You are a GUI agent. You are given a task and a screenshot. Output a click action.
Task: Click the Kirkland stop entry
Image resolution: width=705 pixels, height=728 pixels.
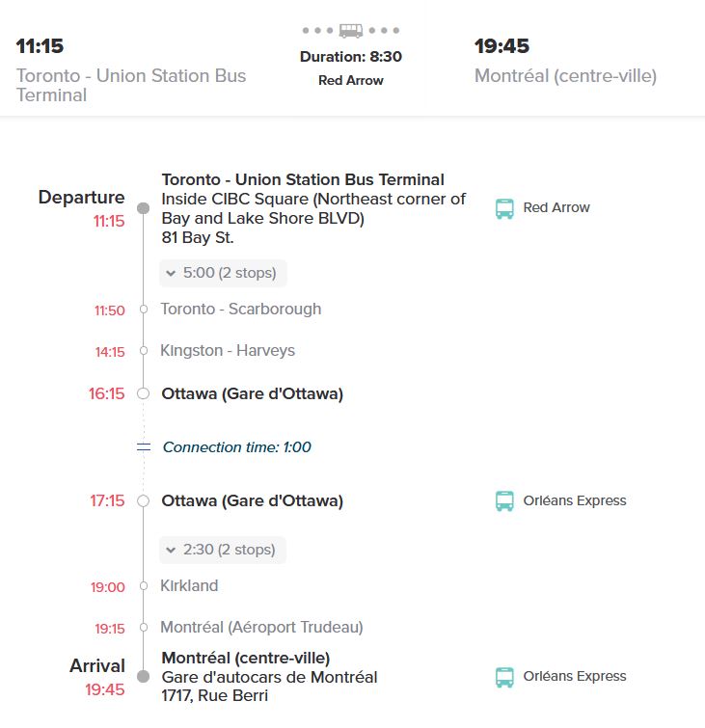coord(190,586)
